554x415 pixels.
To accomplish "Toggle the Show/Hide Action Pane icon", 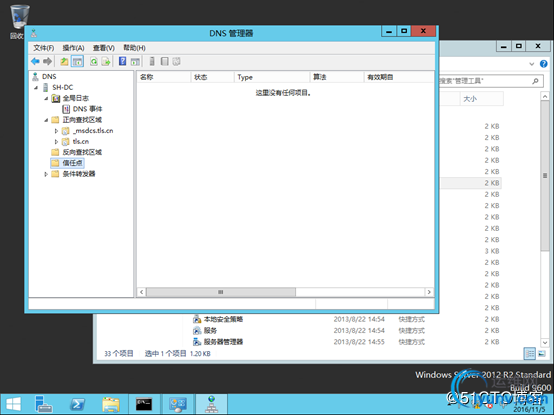I will [x=135, y=61].
